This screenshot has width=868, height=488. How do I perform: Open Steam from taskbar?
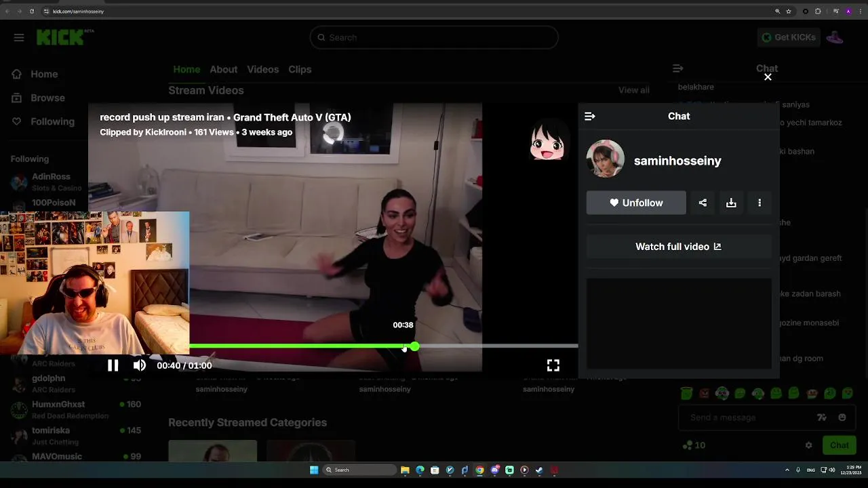pos(539,470)
